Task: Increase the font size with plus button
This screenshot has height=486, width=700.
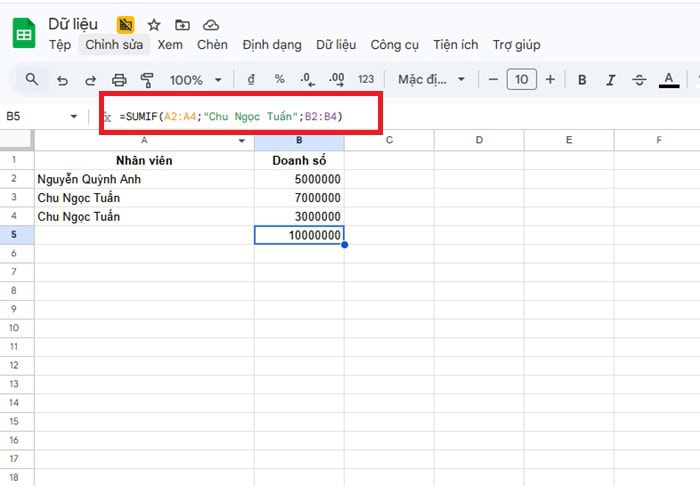Action: [x=550, y=79]
